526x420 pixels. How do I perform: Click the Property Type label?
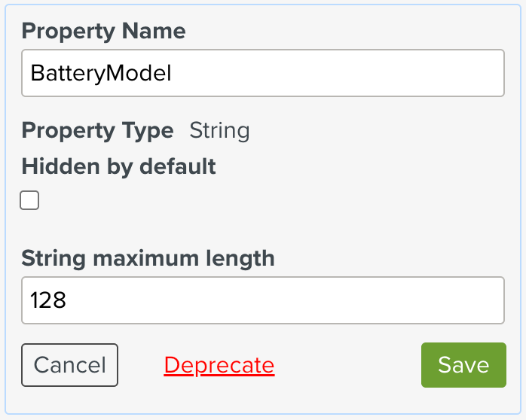(x=97, y=130)
